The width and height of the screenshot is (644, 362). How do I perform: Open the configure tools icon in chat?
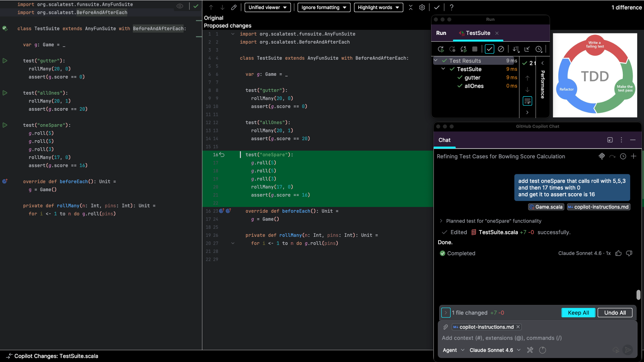point(530,350)
